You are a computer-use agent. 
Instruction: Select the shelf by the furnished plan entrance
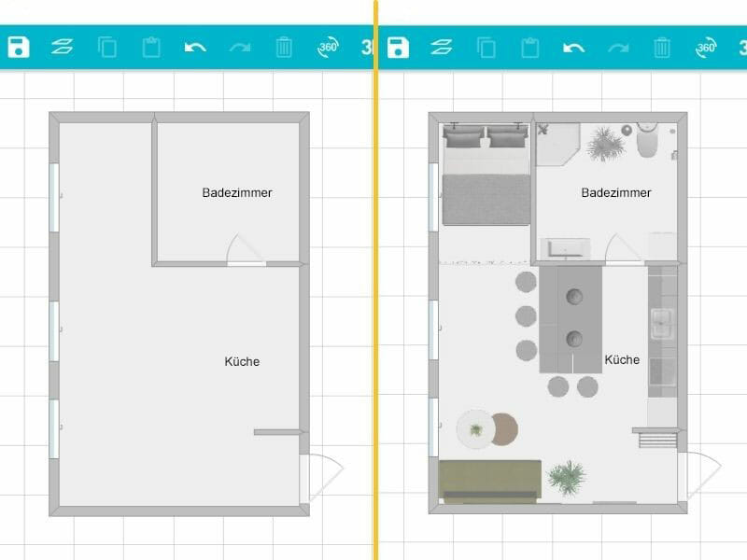(657, 439)
